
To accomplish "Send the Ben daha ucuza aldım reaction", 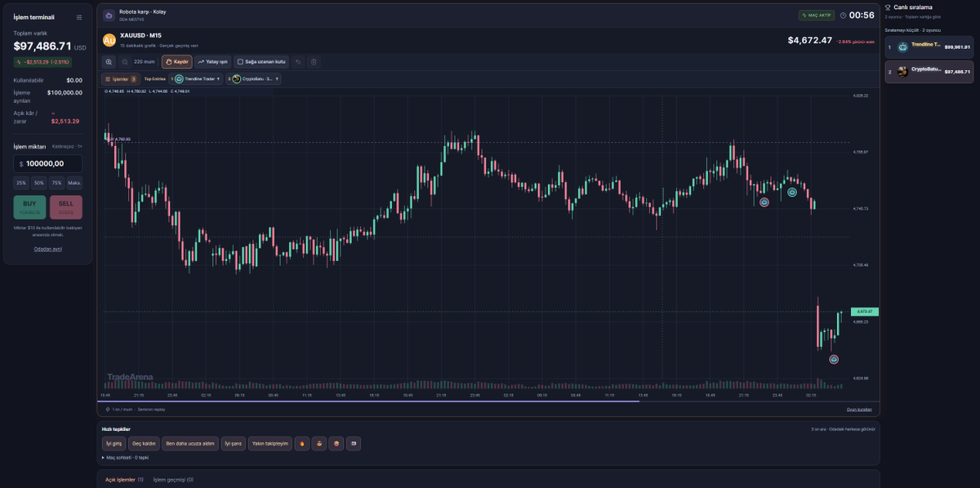I will (x=190, y=443).
